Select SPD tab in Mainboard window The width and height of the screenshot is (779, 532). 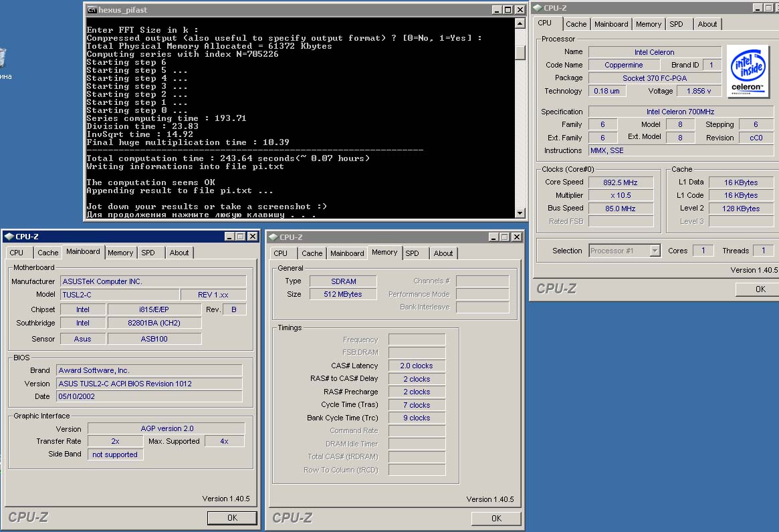point(148,253)
